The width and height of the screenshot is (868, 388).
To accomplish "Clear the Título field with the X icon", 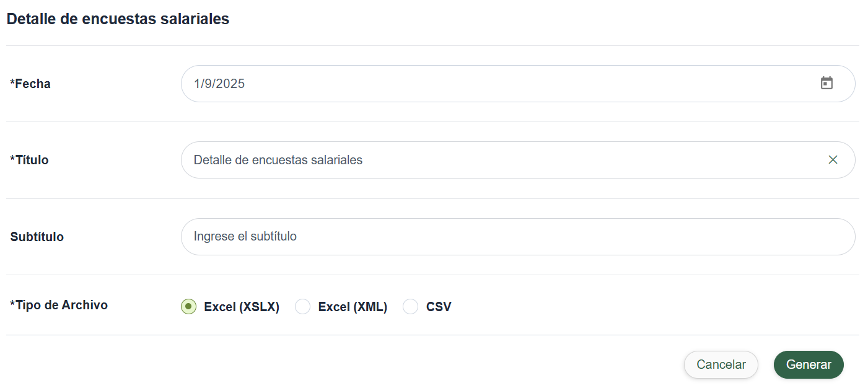I will point(833,160).
